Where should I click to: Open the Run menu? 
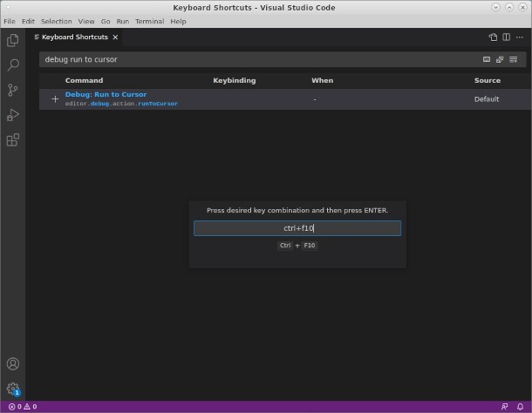point(122,22)
